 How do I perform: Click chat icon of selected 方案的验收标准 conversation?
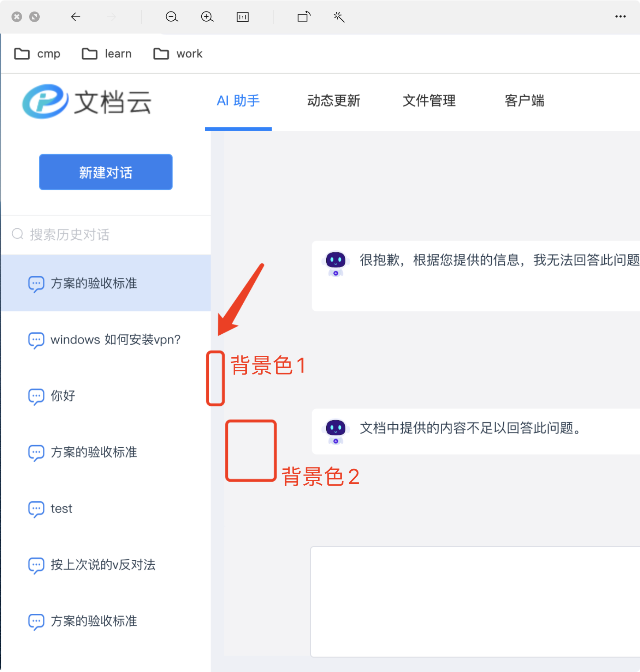point(36,283)
